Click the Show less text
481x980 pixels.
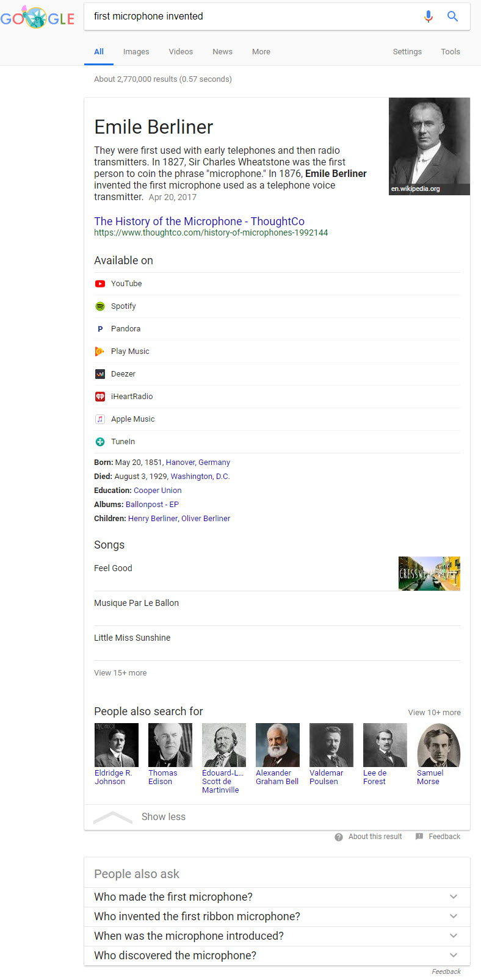pyautogui.click(x=164, y=817)
